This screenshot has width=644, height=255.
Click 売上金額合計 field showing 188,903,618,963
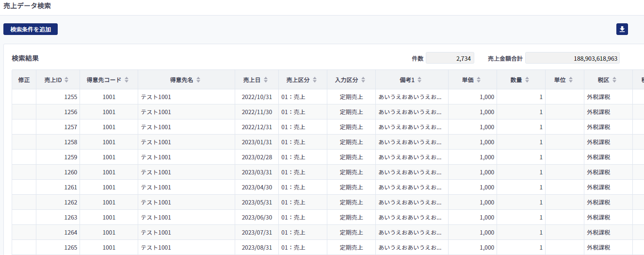(x=572, y=58)
